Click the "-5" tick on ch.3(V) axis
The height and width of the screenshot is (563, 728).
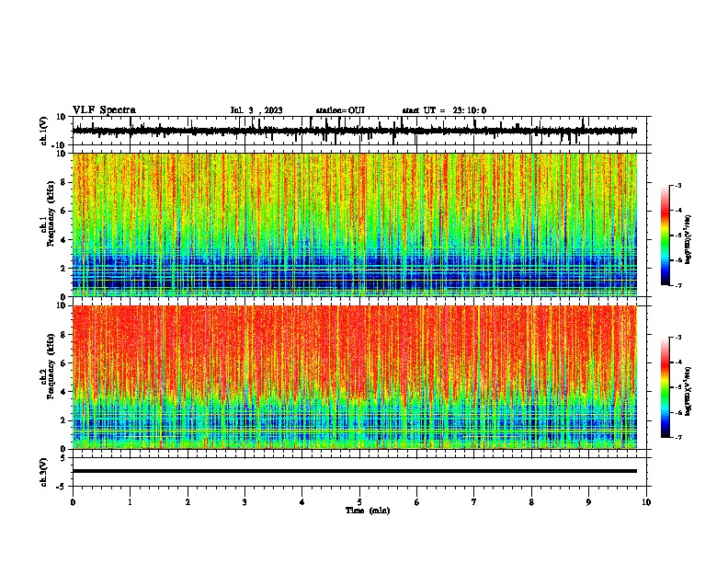pos(62,487)
